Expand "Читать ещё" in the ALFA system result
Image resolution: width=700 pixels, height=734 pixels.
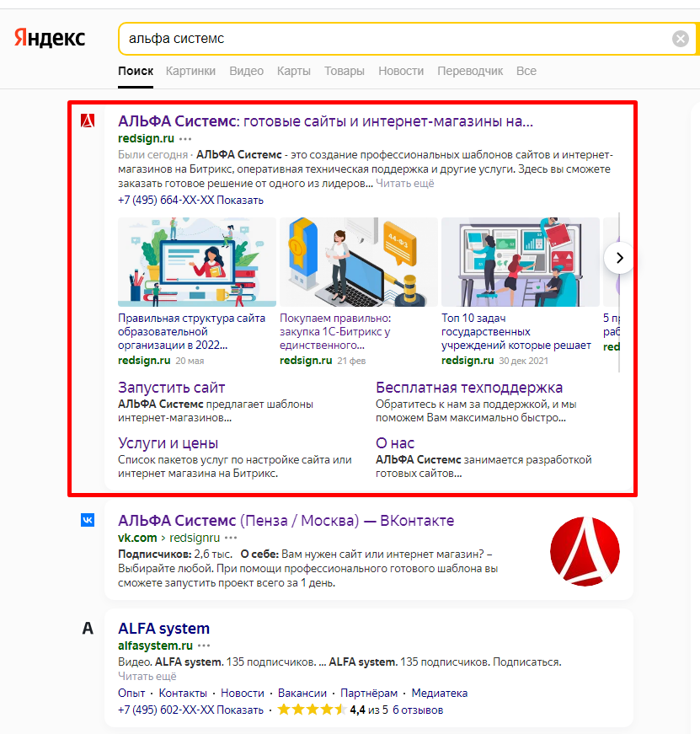click(147, 677)
